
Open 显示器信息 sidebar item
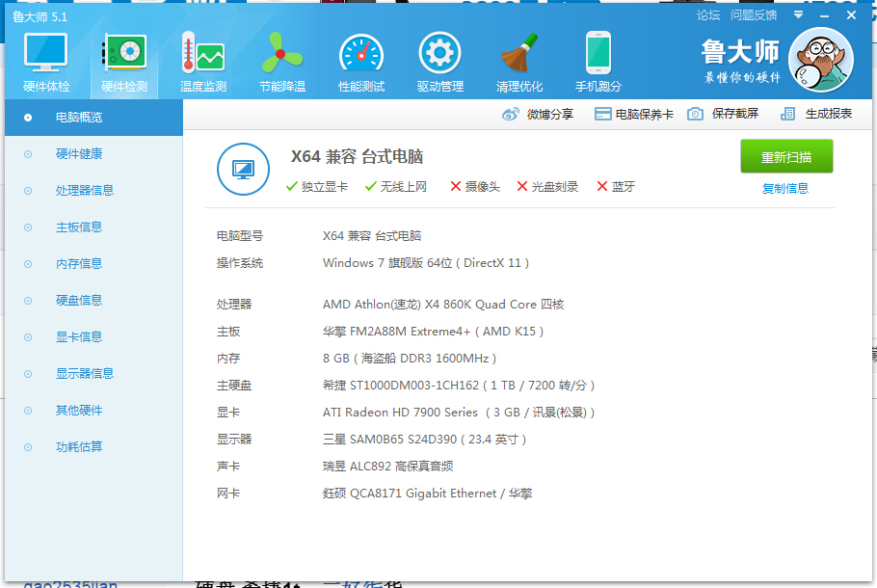pyautogui.click(x=85, y=374)
